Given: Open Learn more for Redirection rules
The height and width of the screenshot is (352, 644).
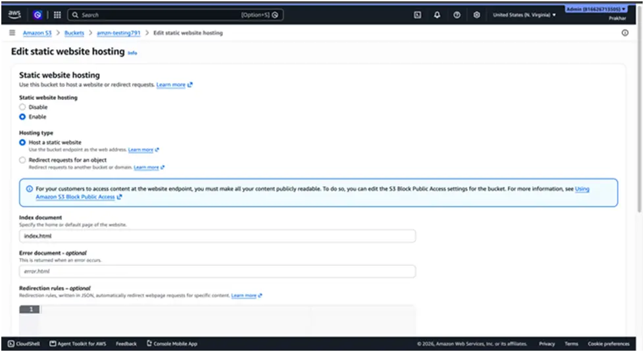Looking at the screenshot, I should (243, 295).
